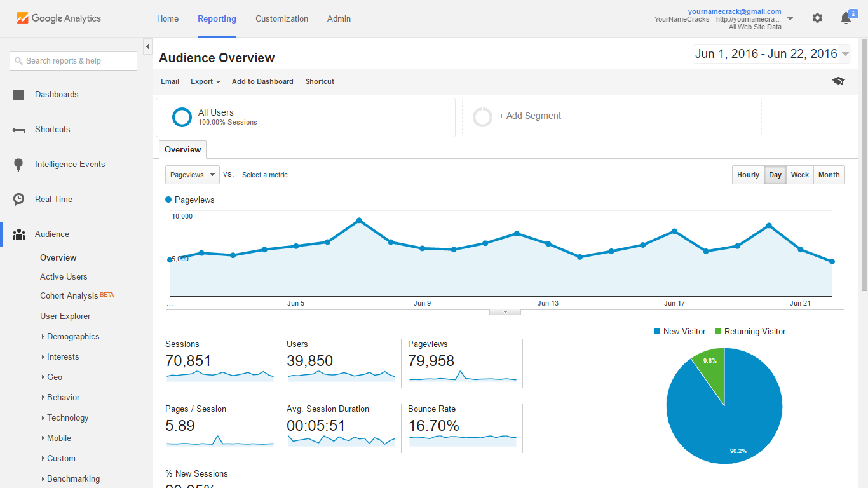Click the Add Segment option
This screenshot has height=488, width=868.
tap(530, 116)
